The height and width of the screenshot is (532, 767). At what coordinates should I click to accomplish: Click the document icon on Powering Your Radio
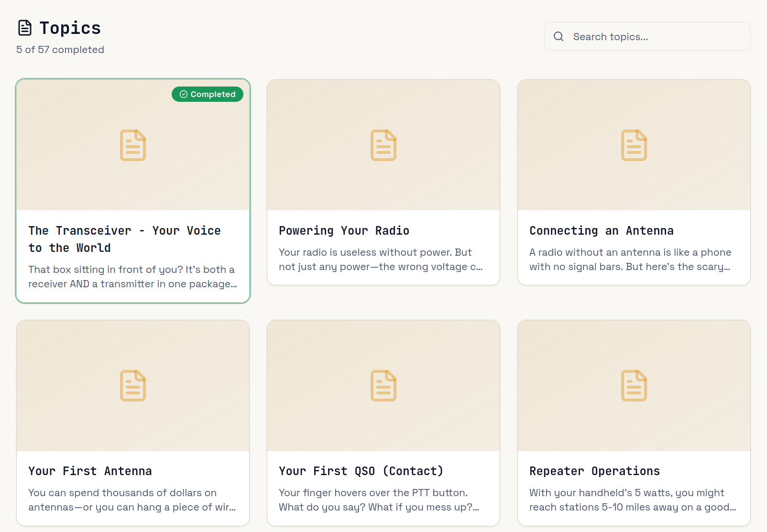383,145
